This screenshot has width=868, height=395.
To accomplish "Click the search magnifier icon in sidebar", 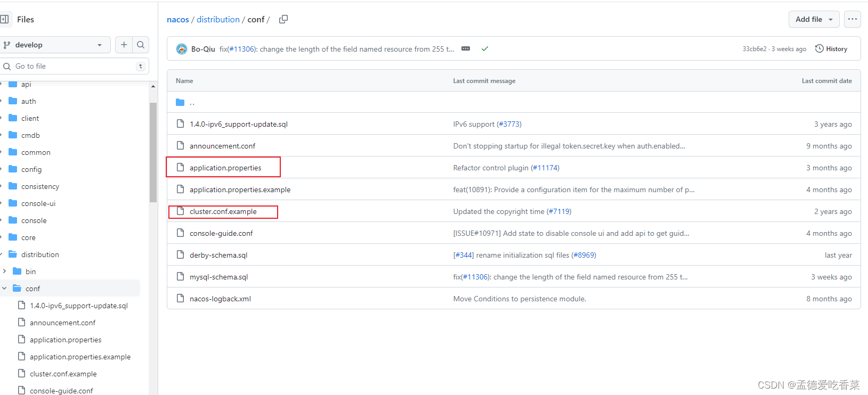I will click(x=141, y=45).
